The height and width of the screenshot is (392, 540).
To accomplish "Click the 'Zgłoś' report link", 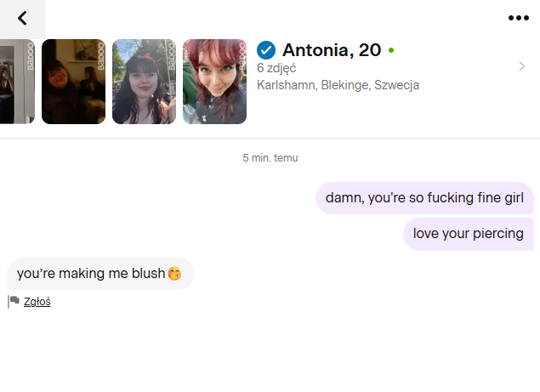I will pos(37,302).
